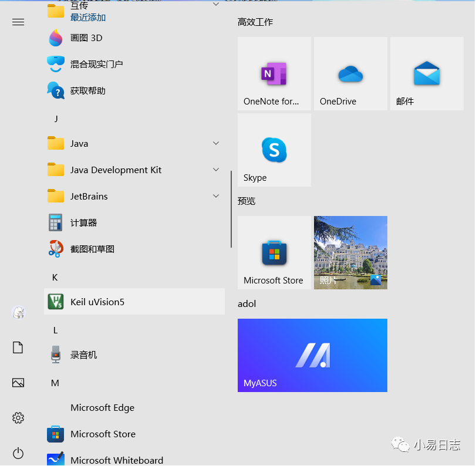Expand the JetBrains folder chevron
The image size is (476, 466).
[x=216, y=196]
